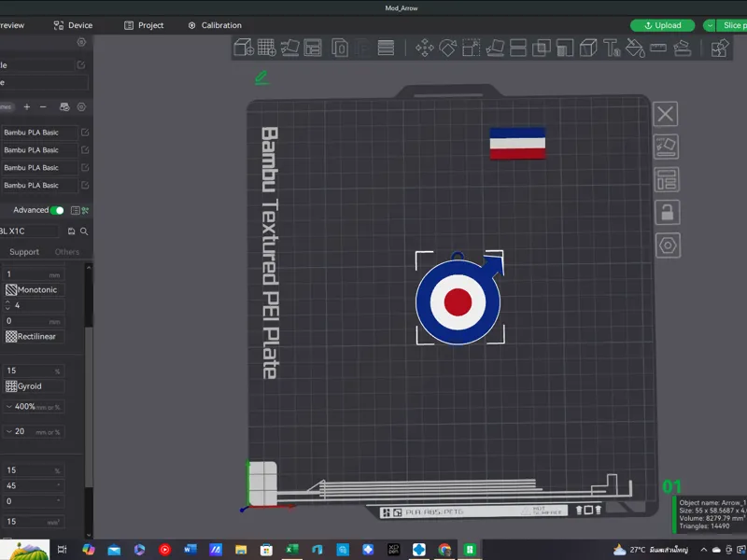This screenshot has width=747, height=560.
Task: Open File Explorer from the taskbar
Action: point(241,550)
